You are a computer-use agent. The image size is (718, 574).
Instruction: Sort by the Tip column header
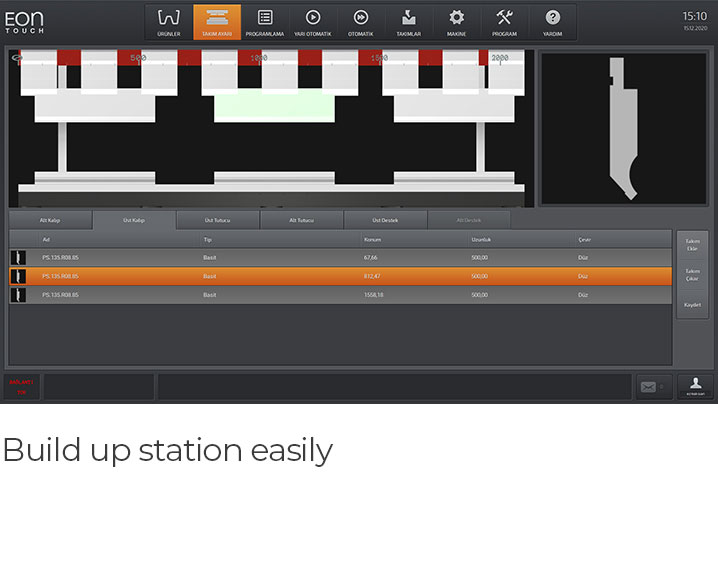[x=207, y=239]
